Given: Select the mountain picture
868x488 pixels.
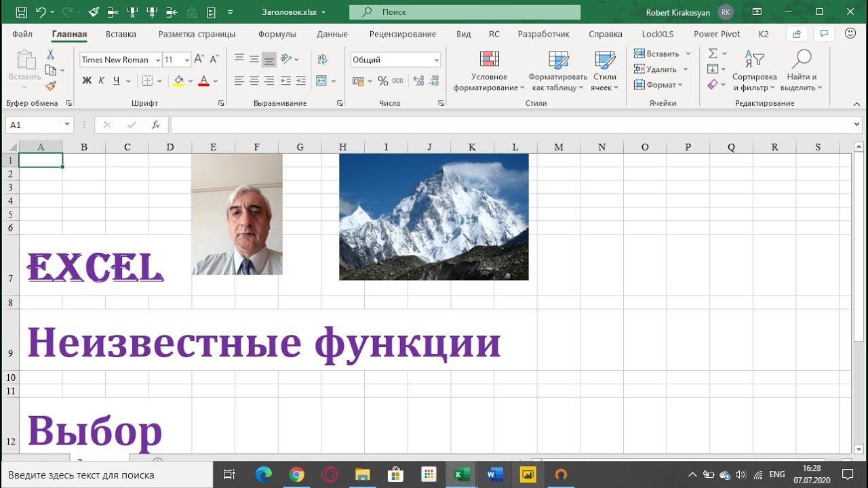Looking at the screenshot, I should (434, 217).
